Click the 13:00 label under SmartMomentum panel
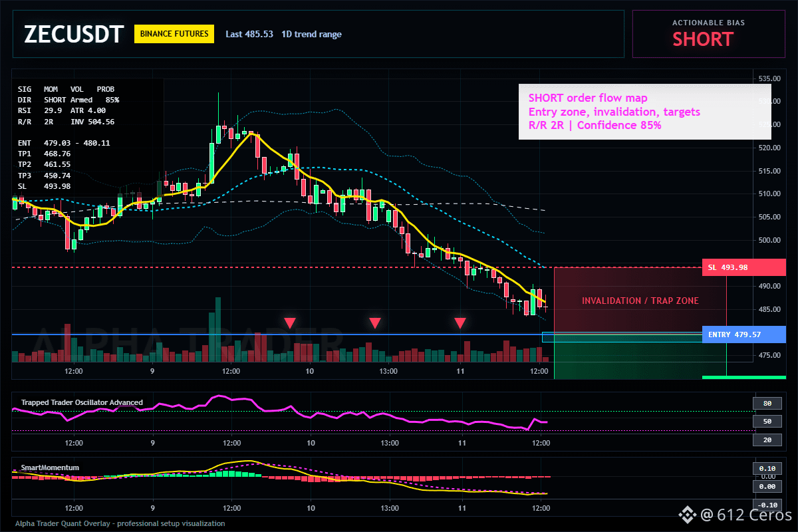798x532 pixels. [389, 508]
